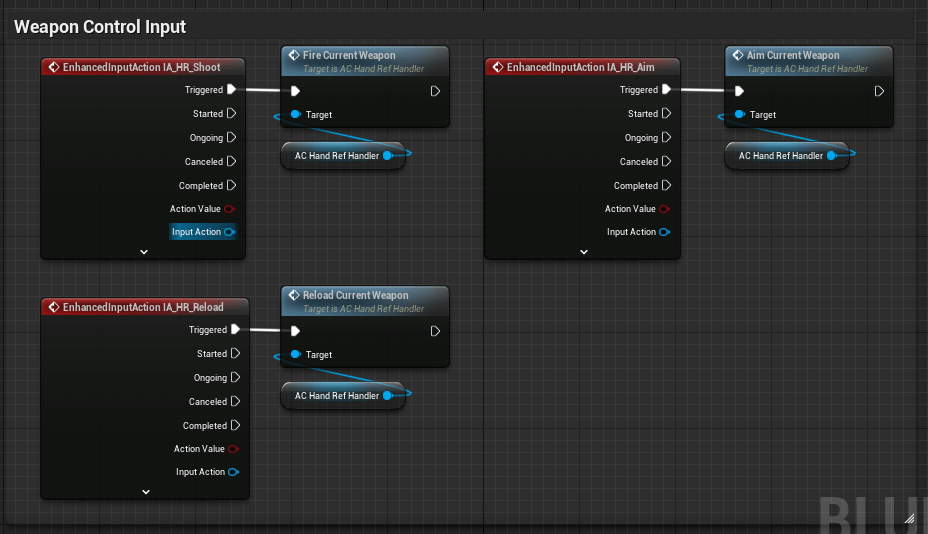Expand the IA_HR_Aim node bottom chevron
928x534 pixels.
click(584, 252)
